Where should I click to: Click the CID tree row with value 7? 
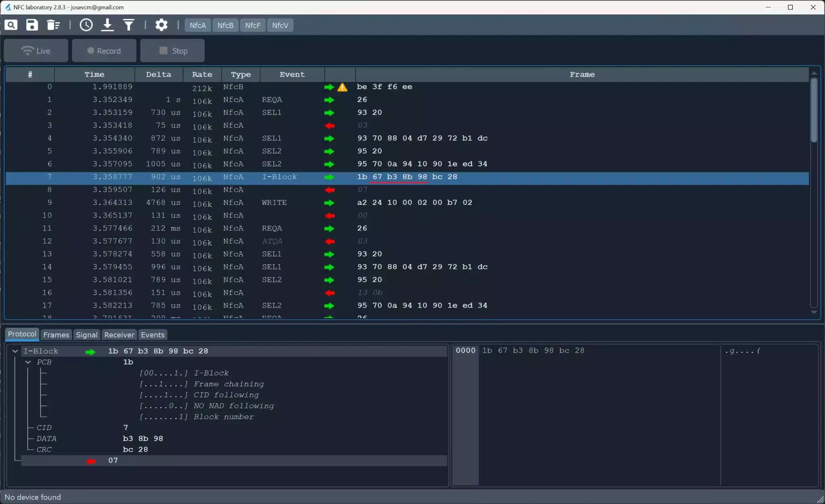coord(234,428)
